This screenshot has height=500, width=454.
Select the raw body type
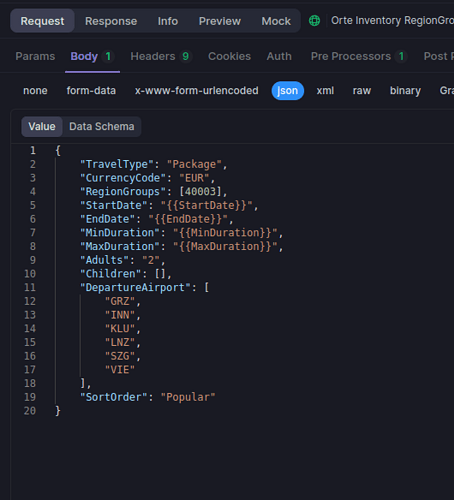point(362,91)
